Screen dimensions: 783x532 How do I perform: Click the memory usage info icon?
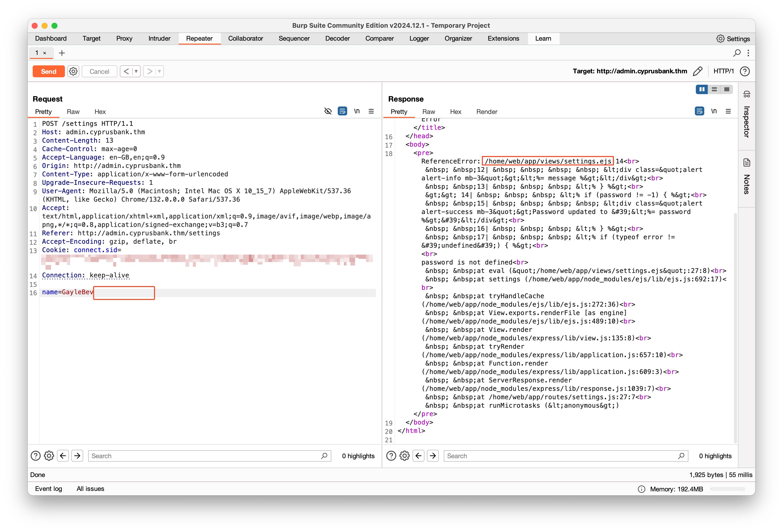pos(642,489)
